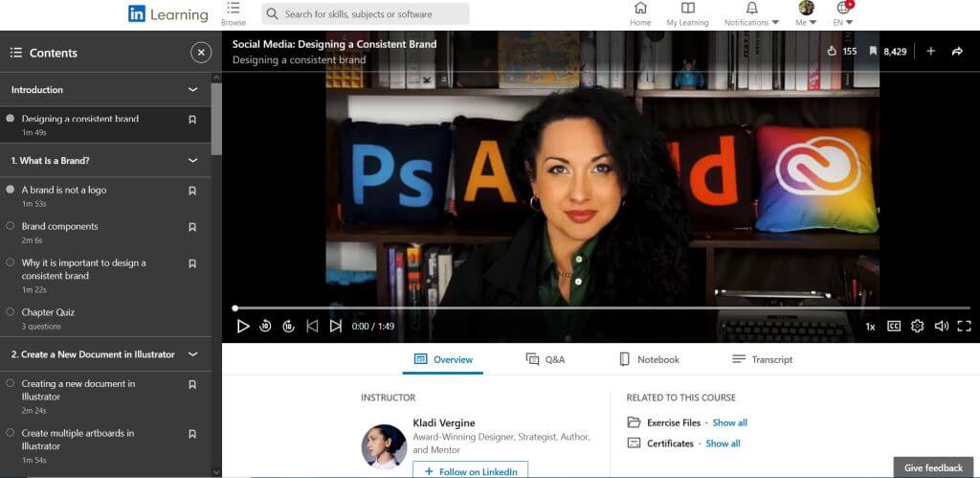Play the course video

tap(243, 326)
